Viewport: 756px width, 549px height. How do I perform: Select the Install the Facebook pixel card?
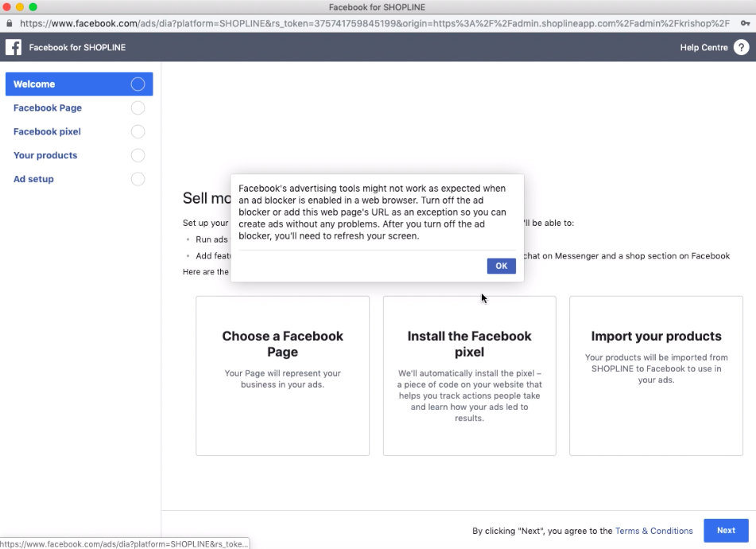pos(470,376)
